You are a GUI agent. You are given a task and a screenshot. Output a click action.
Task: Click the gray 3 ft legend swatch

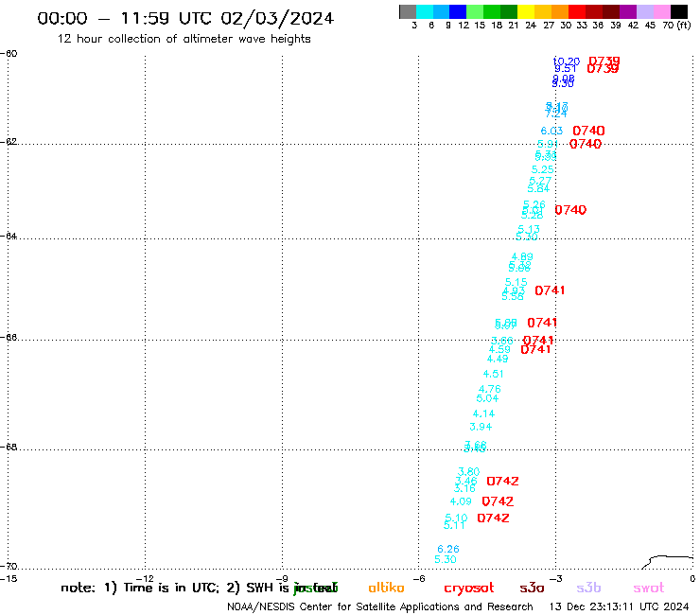coord(408,11)
